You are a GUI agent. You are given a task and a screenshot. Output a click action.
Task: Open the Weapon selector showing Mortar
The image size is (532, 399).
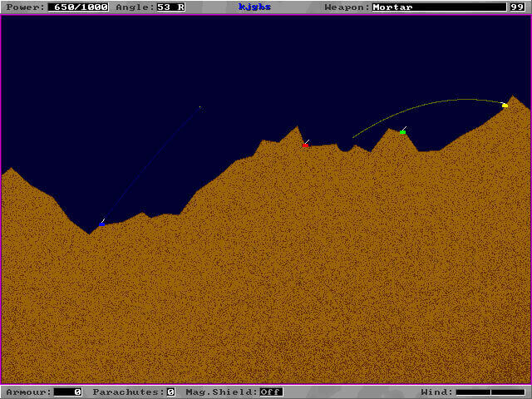[437, 7]
